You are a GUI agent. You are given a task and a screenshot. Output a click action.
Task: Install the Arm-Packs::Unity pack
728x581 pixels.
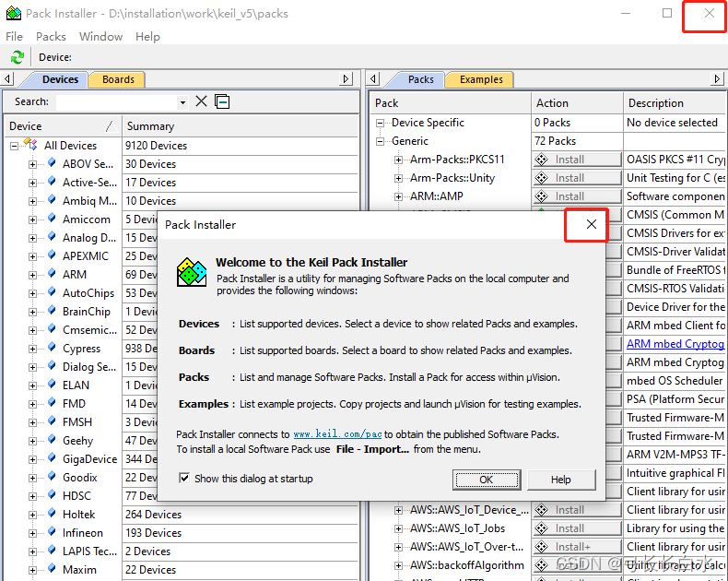click(x=577, y=178)
